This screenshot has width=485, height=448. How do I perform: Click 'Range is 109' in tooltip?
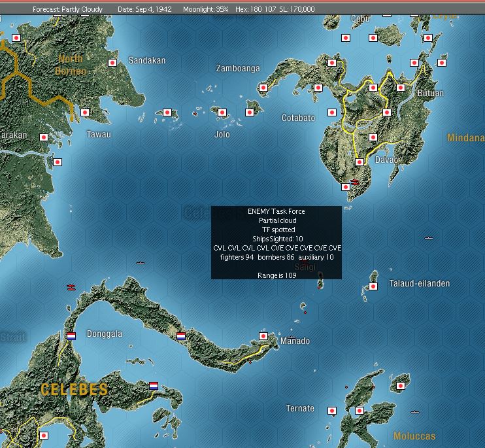pyautogui.click(x=277, y=275)
